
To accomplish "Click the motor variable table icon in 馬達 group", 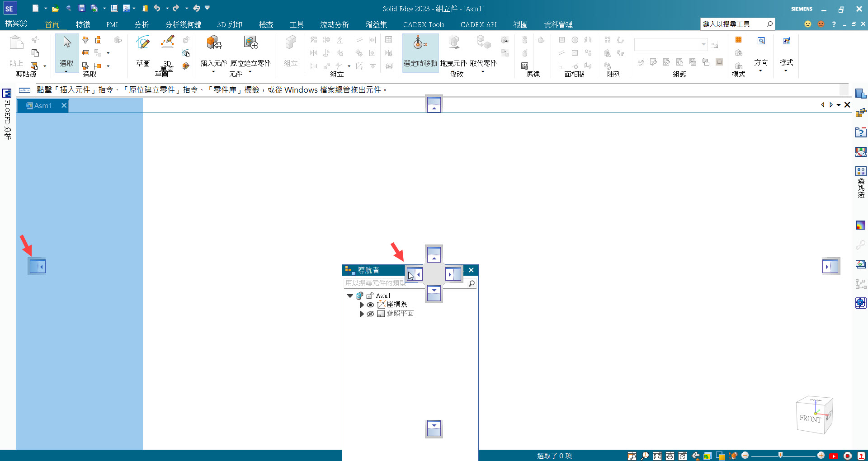I will pyautogui.click(x=525, y=66).
